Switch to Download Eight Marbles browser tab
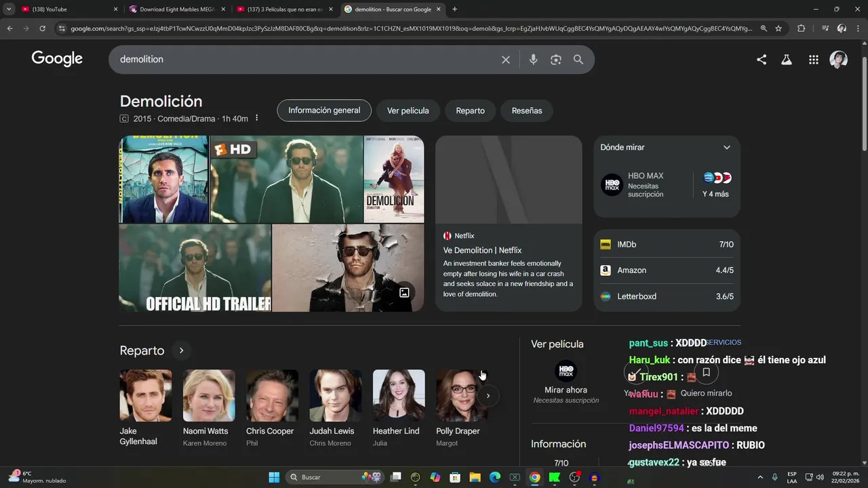The width and height of the screenshot is (868, 488). (176, 9)
